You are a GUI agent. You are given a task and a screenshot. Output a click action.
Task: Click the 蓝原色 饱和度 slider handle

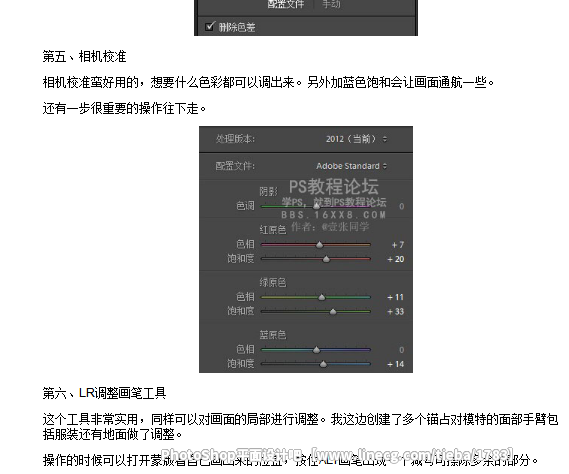(x=323, y=364)
